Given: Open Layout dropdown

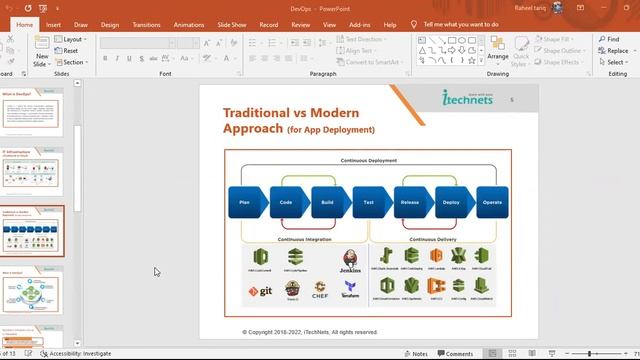Looking at the screenshot, I should pyautogui.click(x=71, y=39).
